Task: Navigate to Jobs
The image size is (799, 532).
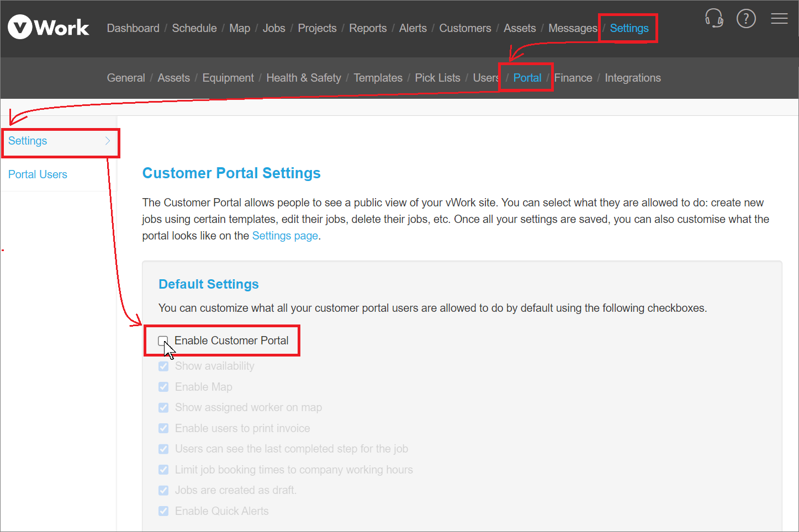Action: coord(274,28)
